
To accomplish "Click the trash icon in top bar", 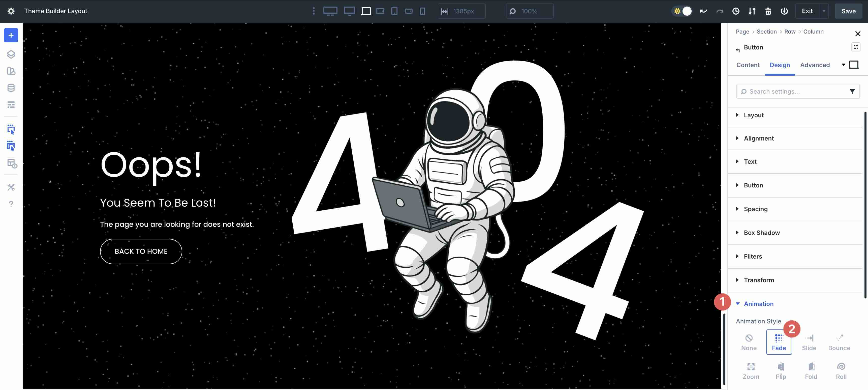I will click(768, 11).
